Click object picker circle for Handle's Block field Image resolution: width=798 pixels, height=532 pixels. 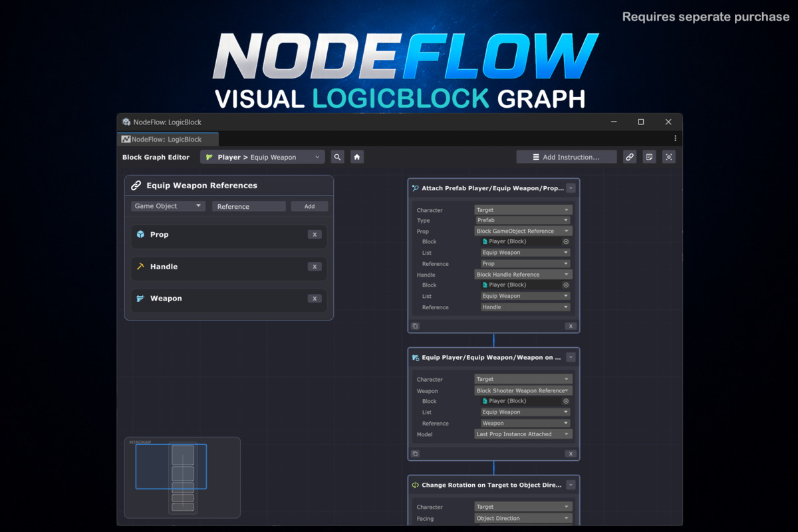point(566,285)
